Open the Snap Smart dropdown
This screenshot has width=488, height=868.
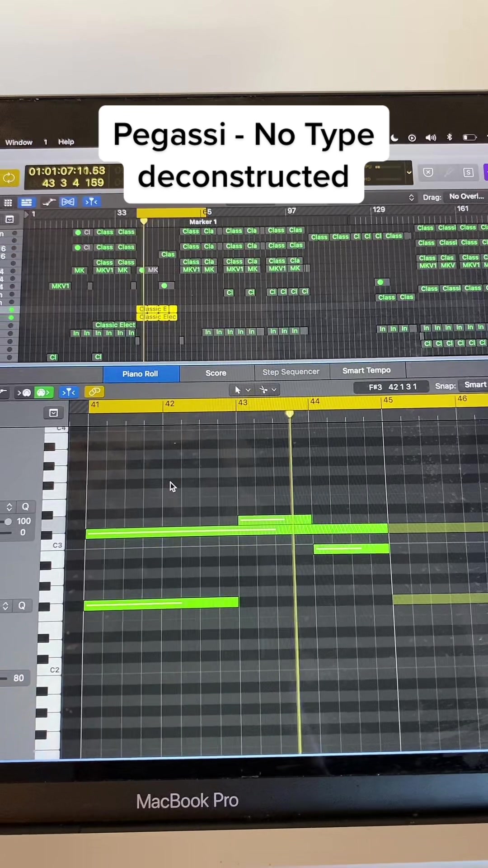pos(474,385)
